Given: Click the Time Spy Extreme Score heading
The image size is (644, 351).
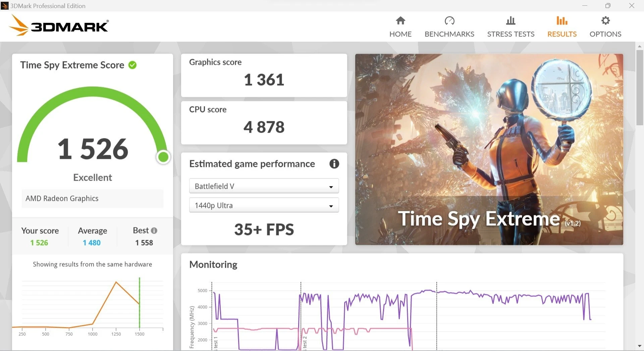Looking at the screenshot, I should [72, 65].
